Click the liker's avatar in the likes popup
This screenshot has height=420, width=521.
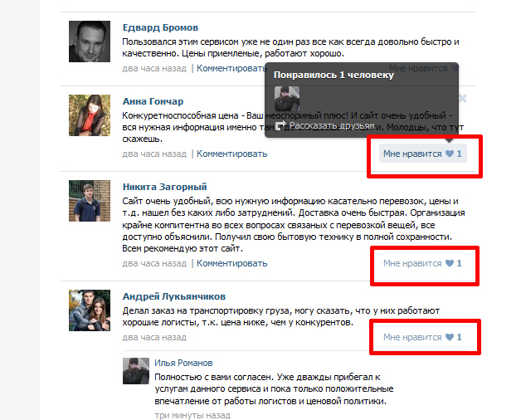[x=287, y=99]
